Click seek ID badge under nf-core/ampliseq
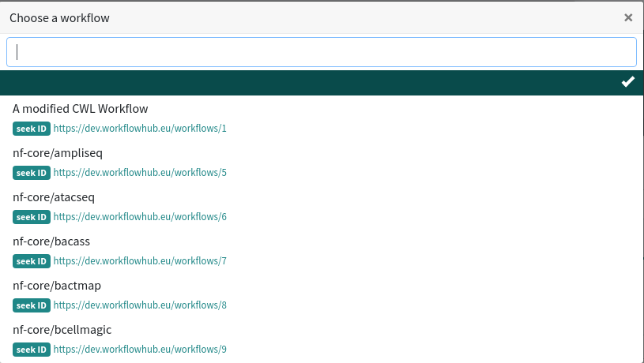Image resolution: width=644 pixels, height=363 pixels. click(x=32, y=173)
